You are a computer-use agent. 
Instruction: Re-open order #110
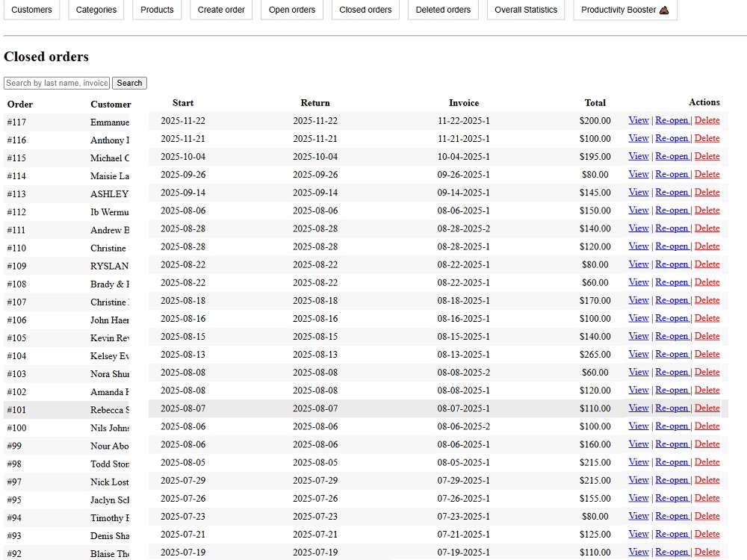point(672,246)
